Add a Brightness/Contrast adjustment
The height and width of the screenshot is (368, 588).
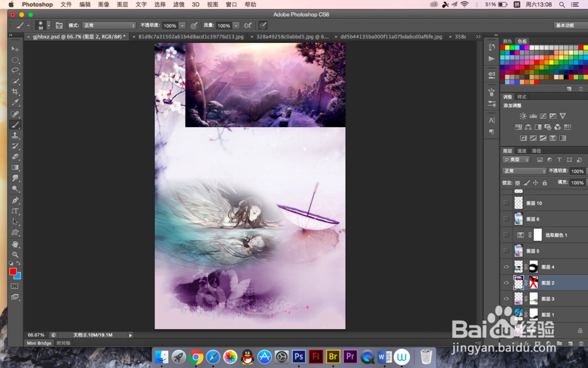523,116
